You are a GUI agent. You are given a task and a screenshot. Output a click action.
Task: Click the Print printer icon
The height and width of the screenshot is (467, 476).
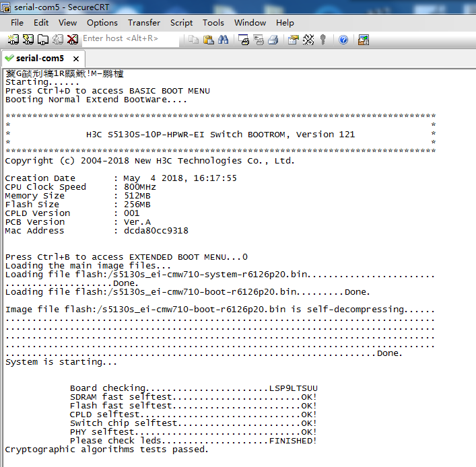pyautogui.click(x=273, y=40)
